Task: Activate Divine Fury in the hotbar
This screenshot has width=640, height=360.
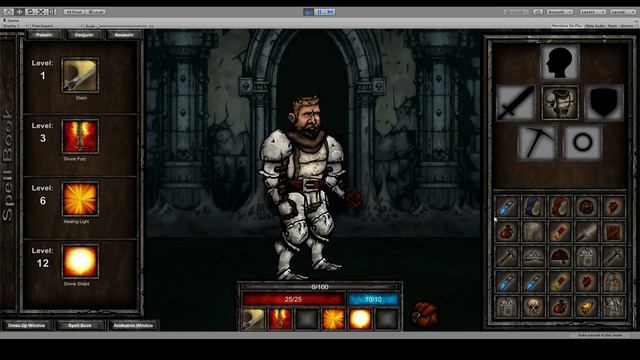Action: [280, 319]
